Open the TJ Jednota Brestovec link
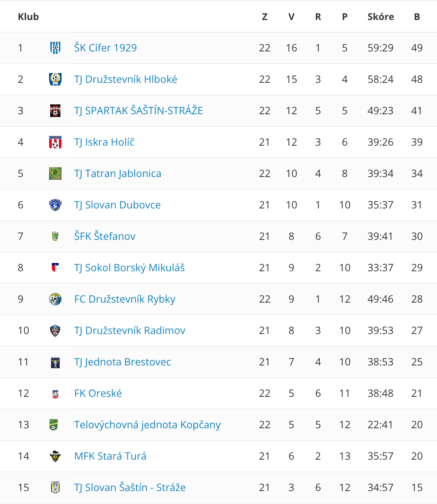This screenshot has height=504, width=437. (122, 362)
